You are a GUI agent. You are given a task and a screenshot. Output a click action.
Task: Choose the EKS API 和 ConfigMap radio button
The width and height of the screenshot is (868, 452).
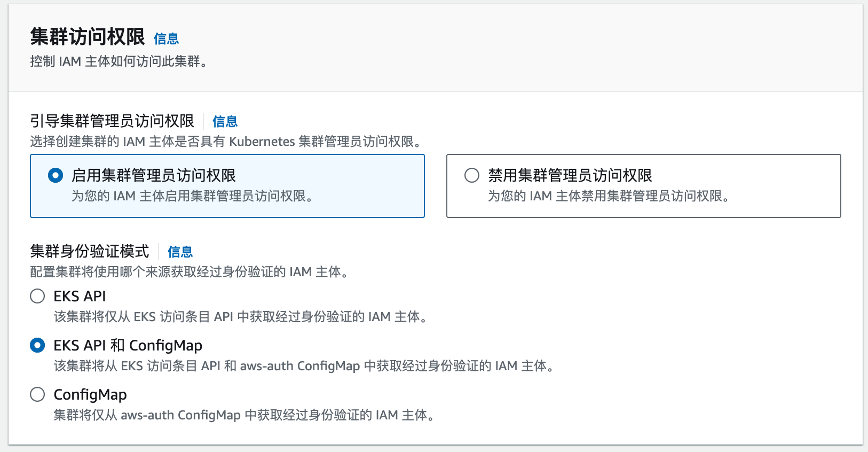click(37, 345)
